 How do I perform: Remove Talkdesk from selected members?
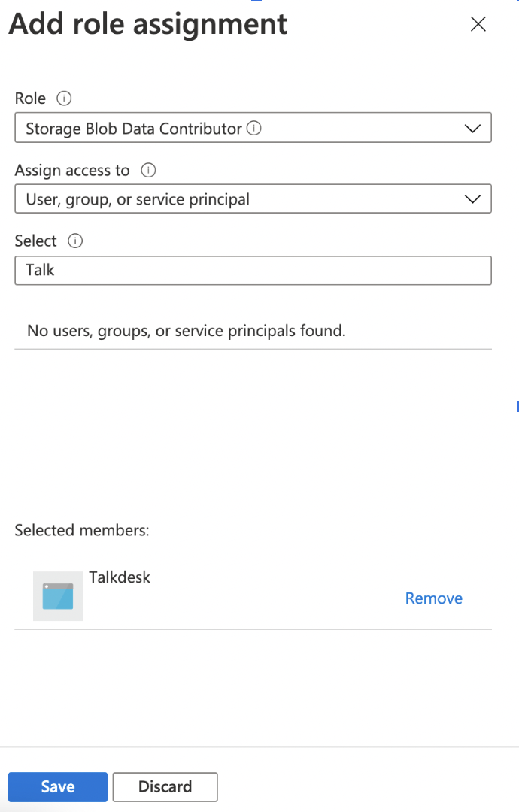(433, 598)
